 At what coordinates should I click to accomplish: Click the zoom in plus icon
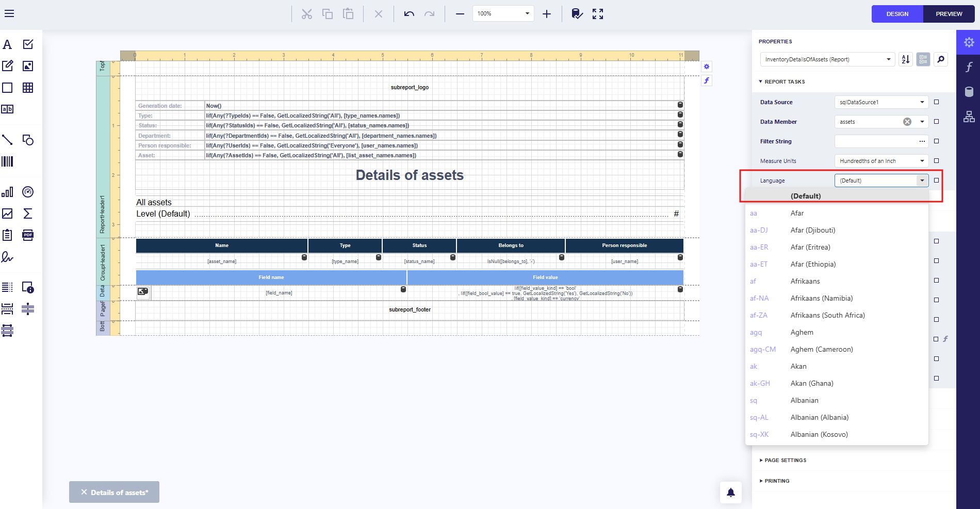pyautogui.click(x=547, y=14)
